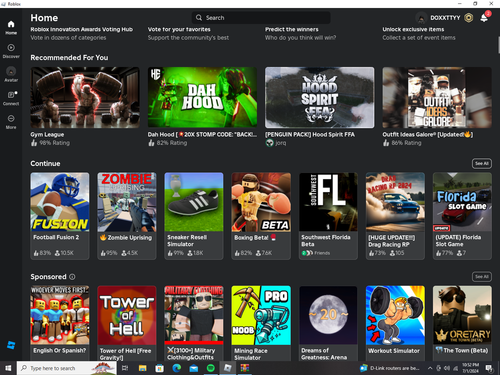Click 'Gym League' title text

point(47,135)
